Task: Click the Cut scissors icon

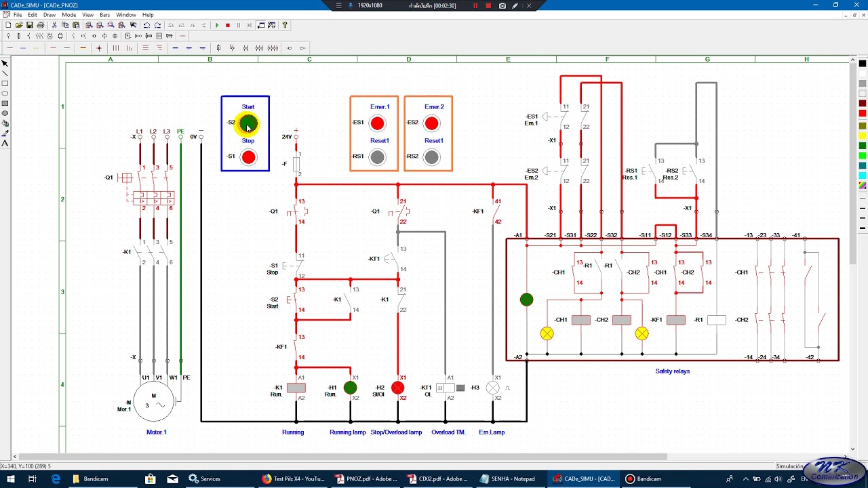Action: 54,25
